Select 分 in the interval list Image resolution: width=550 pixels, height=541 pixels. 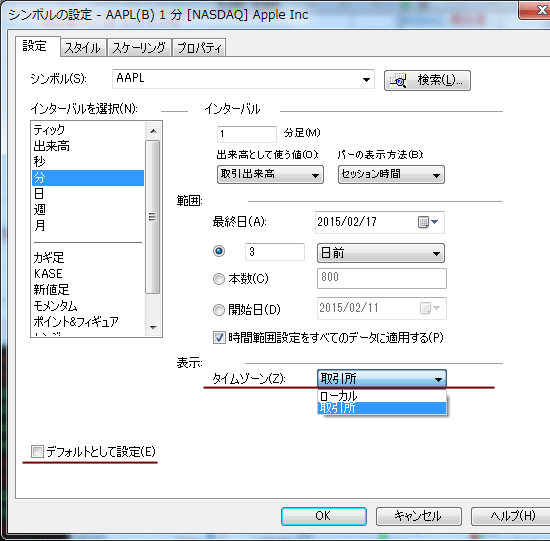88,178
